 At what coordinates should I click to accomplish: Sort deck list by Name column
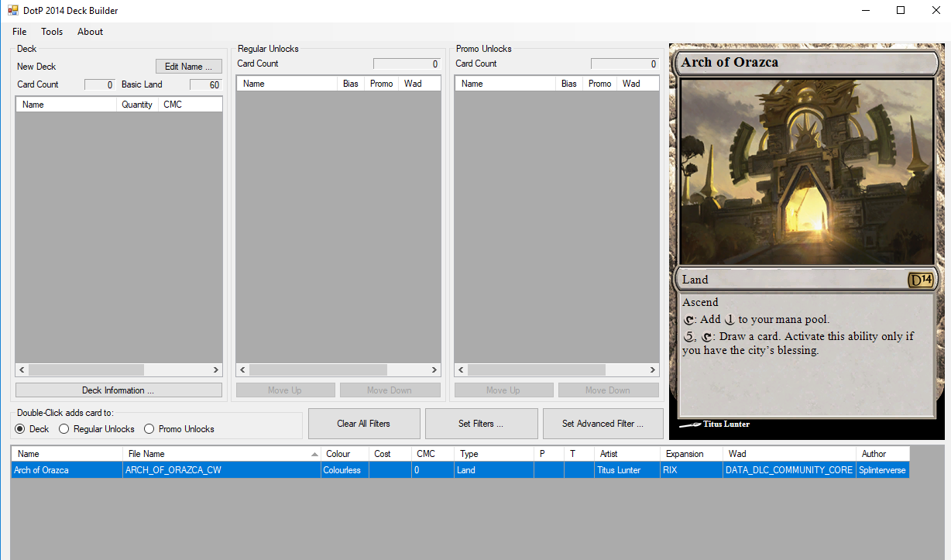click(67, 105)
